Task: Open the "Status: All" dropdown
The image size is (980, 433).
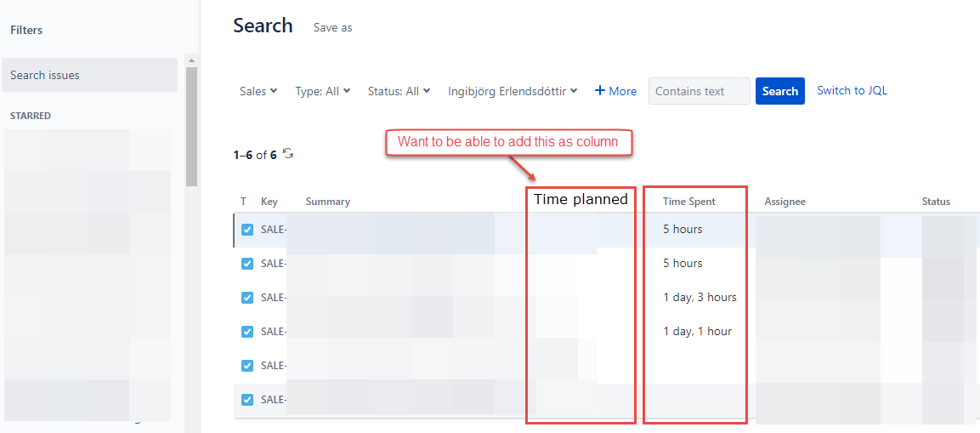Action: 399,91
